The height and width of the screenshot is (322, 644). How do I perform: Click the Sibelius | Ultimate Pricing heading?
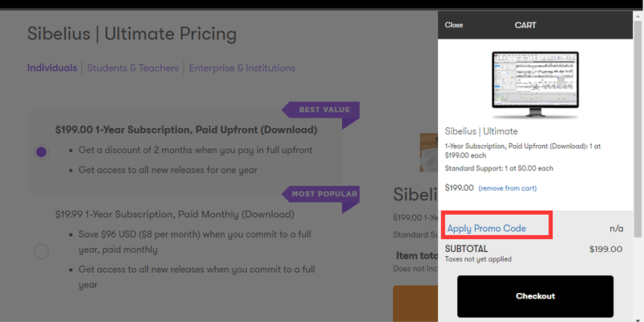click(132, 34)
